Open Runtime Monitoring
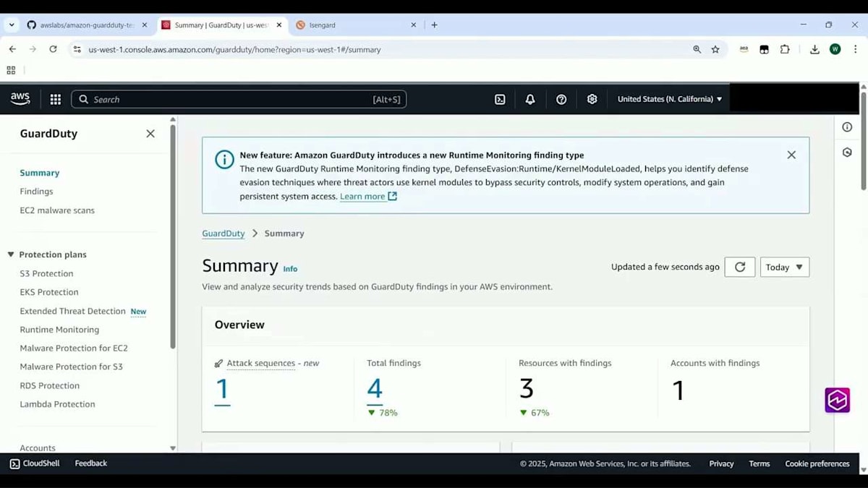 [x=59, y=330]
